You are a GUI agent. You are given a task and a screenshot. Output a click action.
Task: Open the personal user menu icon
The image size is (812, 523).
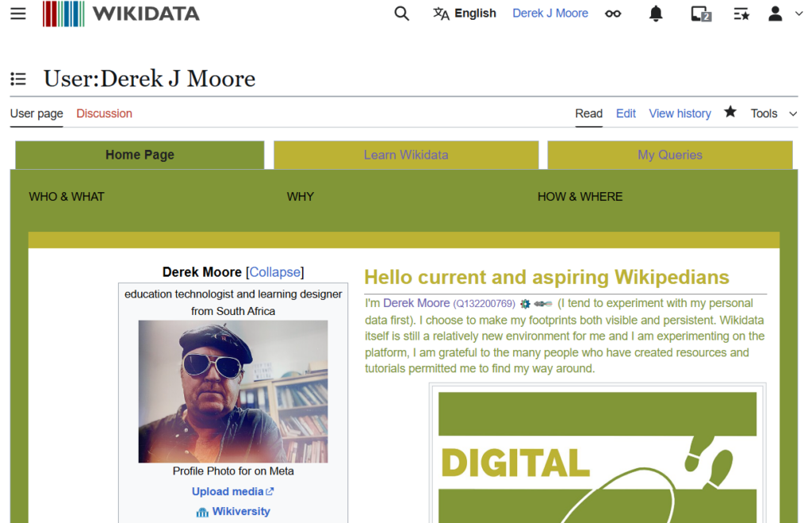[x=776, y=13]
